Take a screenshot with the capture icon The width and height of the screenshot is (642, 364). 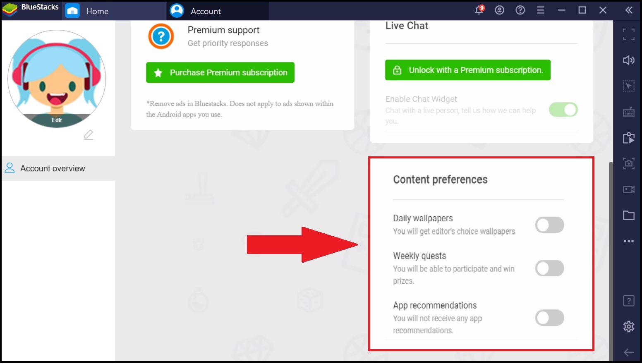[x=629, y=164]
